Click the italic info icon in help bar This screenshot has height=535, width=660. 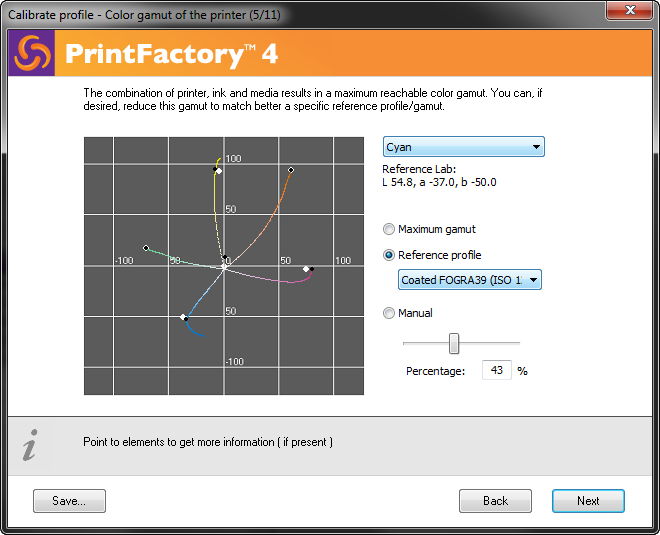pyautogui.click(x=30, y=445)
